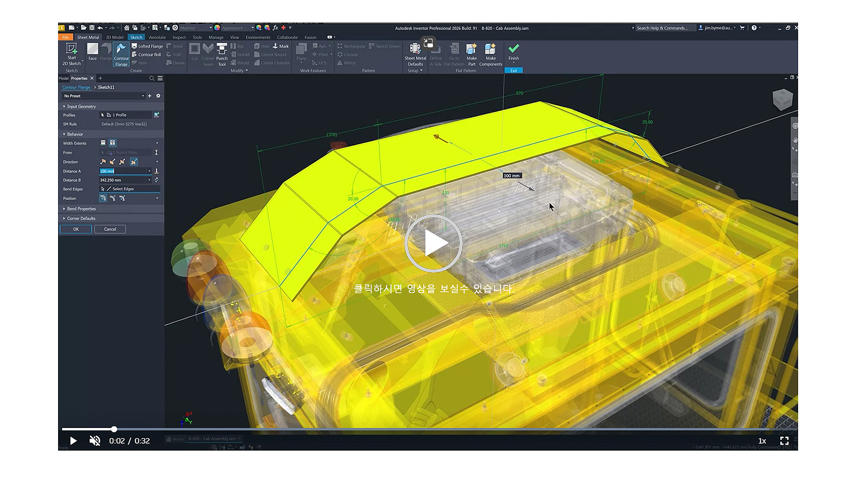868x478 pixels.
Task: Click the picture-in-picture overlay icon
Action: pos(428,42)
